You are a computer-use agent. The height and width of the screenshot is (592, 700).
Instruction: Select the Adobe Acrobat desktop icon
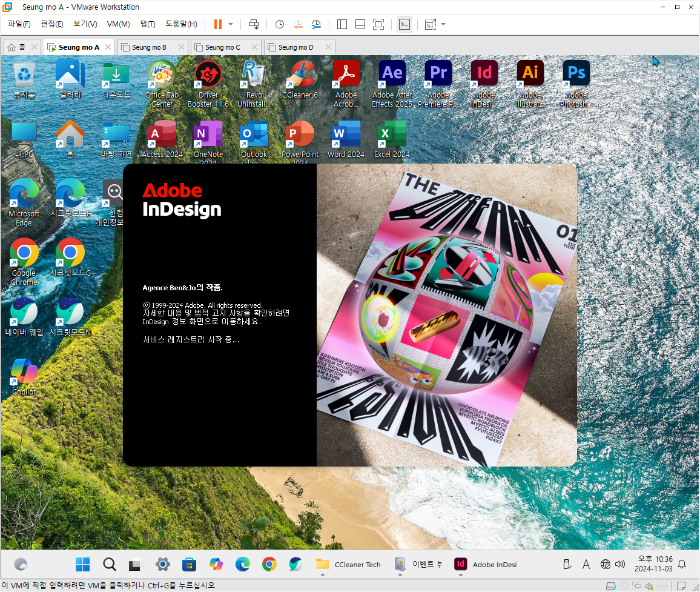point(346,85)
